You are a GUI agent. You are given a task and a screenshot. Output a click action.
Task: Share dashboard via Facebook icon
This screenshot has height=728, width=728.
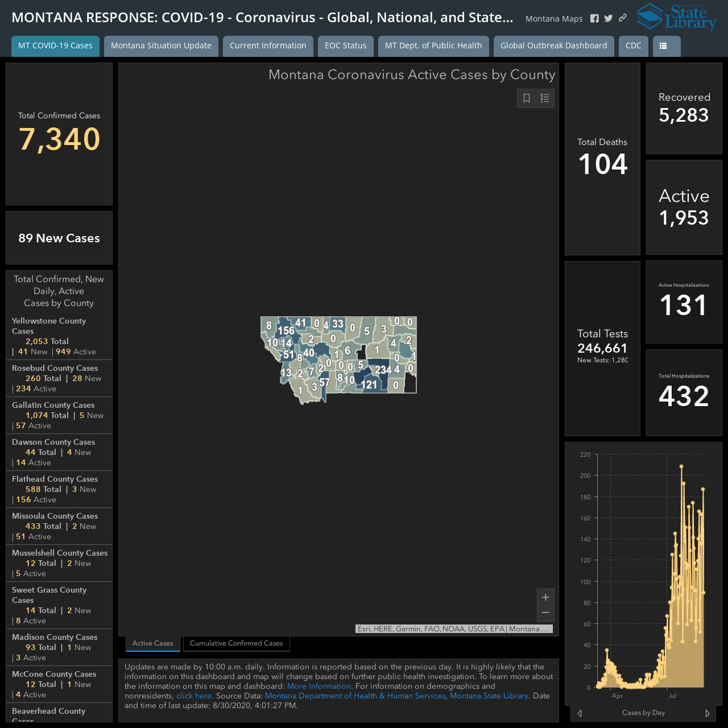click(x=594, y=18)
